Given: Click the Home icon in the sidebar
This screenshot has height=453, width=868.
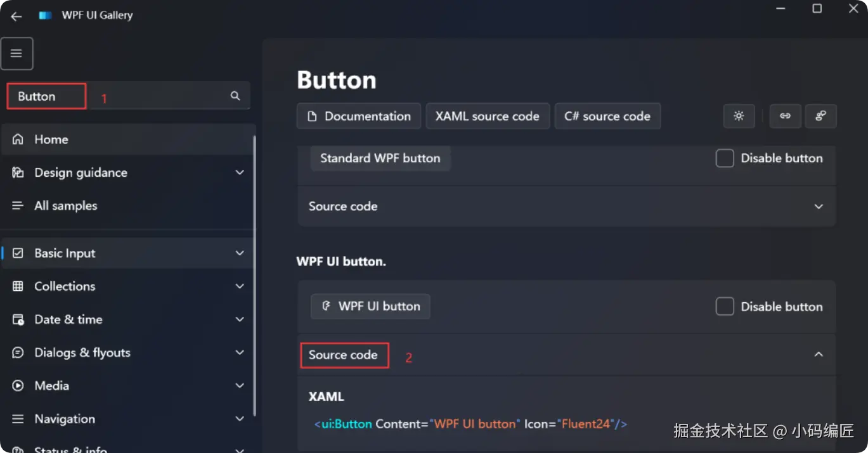Looking at the screenshot, I should (x=18, y=139).
